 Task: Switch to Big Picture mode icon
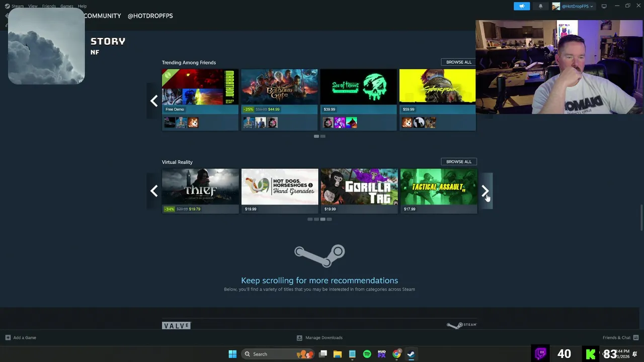(x=604, y=6)
